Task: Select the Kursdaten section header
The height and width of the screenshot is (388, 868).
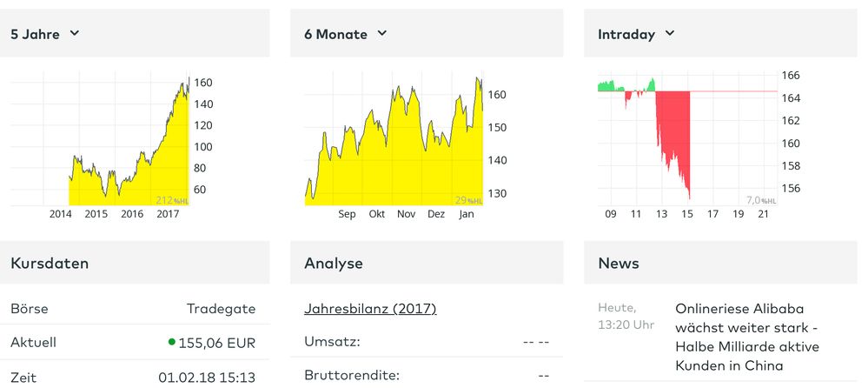Action: [x=50, y=263]
